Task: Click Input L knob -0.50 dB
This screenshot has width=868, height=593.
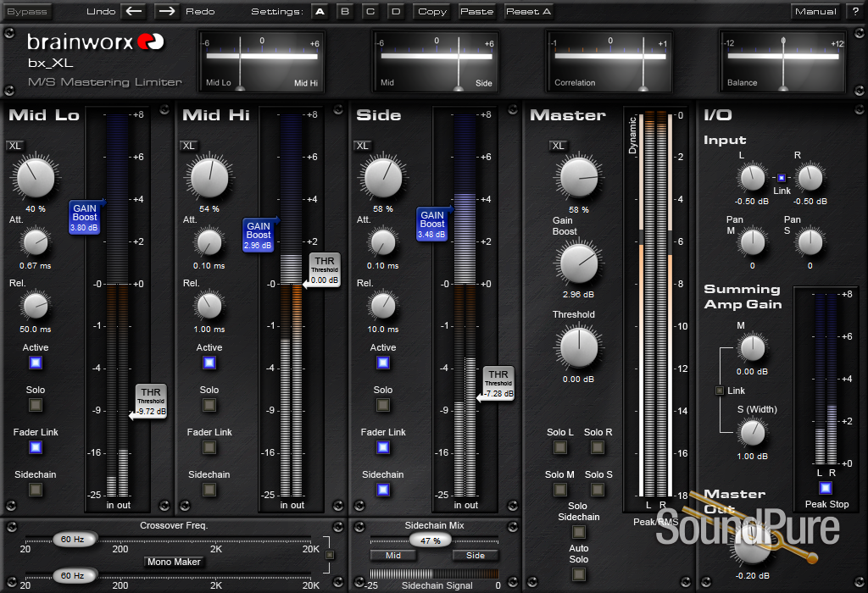Action: click(753, 178)
